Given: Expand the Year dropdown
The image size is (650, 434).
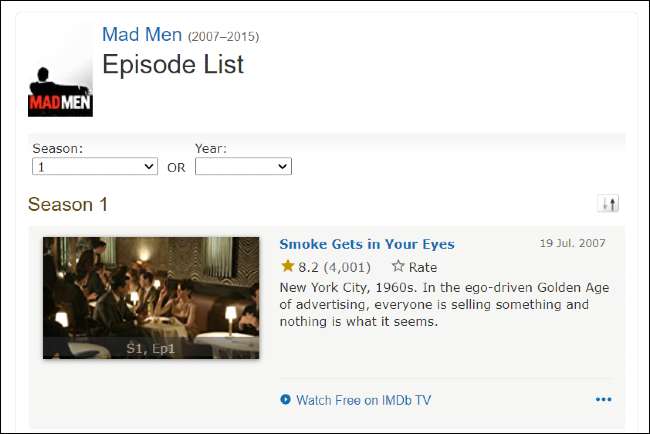Looking at the screenshot, I should coord(243,167).
